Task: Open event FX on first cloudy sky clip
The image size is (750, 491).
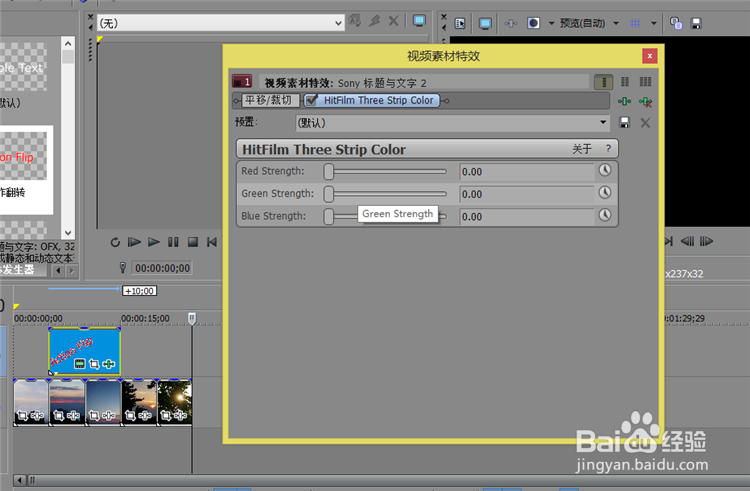Action: [x=37, y=415]
